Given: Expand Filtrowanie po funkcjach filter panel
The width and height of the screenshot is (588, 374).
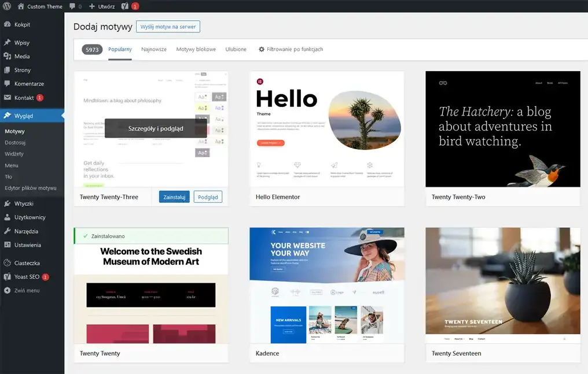Looking at the screenshot, I should tap(291, 50).
